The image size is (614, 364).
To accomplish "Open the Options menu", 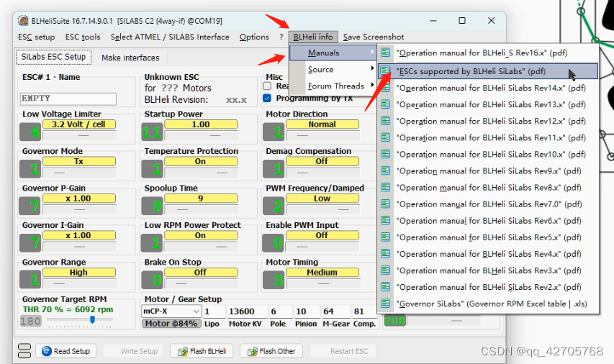I will [254, 37].
